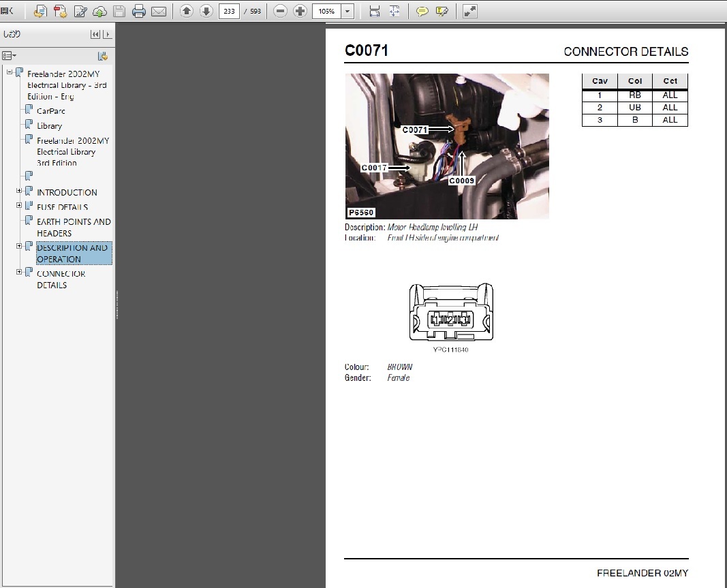
Task: Click the connector diagram YPC111640
Action: 450,312
